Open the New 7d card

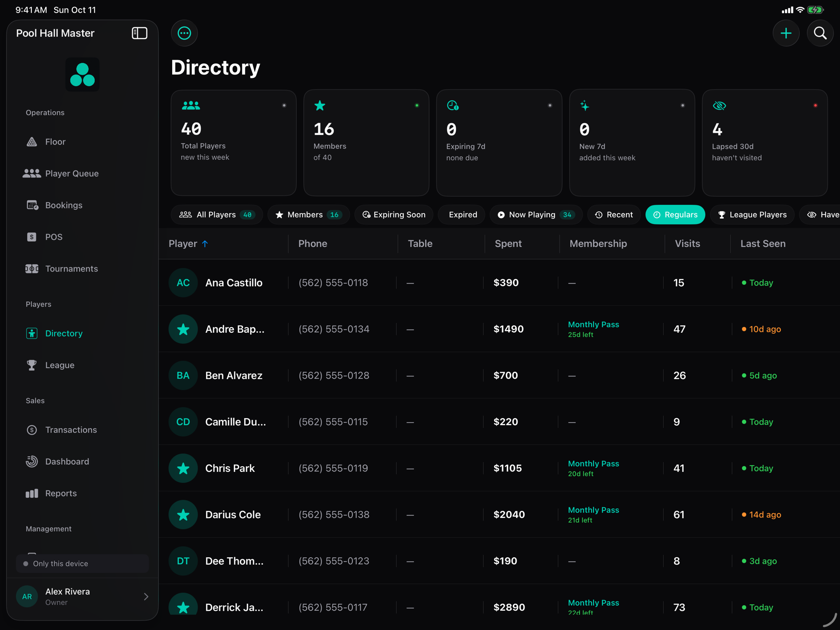point(632,143)
